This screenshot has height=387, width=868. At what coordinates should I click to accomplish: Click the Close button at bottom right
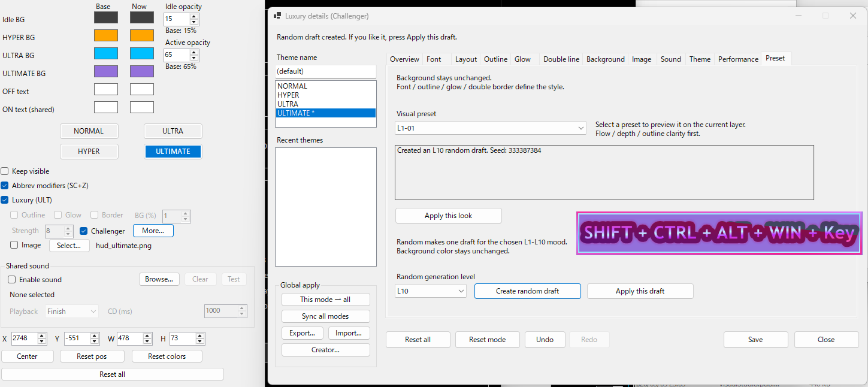[826, 340]
